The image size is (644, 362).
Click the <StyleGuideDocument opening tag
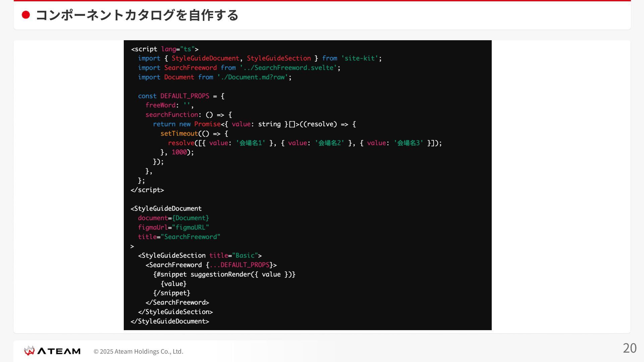(x=166, y=208)
